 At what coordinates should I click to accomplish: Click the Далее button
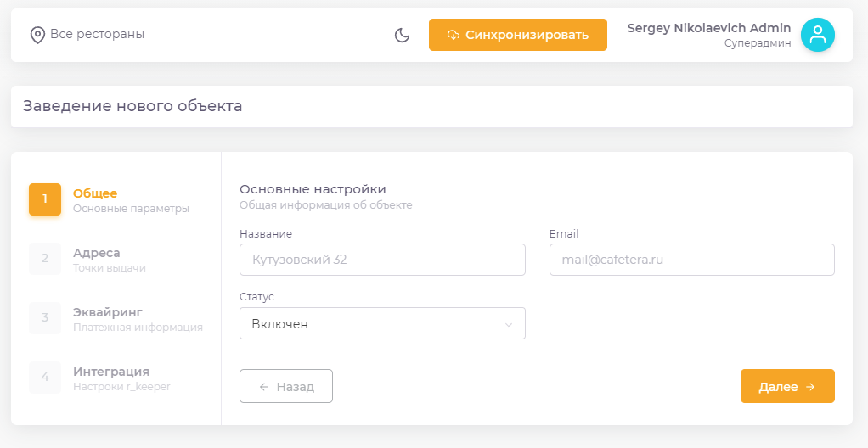pyautogui.click(x=786, y=386)
